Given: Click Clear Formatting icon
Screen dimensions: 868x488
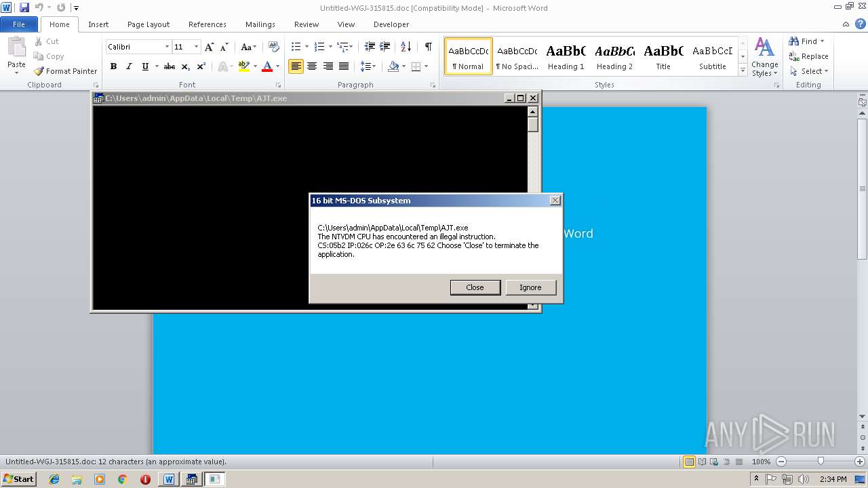Looking at the screenshot, I should pos(274,47).
